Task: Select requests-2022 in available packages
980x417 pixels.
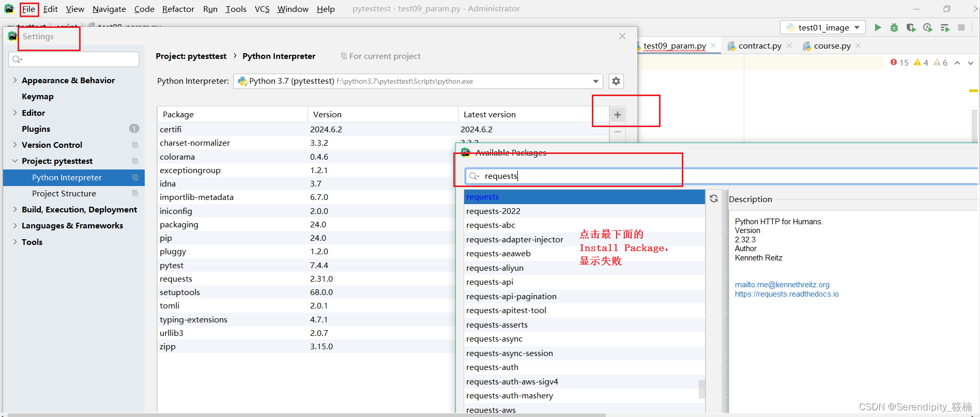Action: tap(585, 211)
